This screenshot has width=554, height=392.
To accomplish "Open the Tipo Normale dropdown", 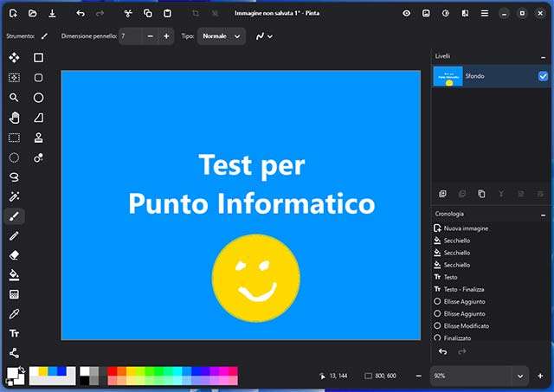I will point(222,36).
